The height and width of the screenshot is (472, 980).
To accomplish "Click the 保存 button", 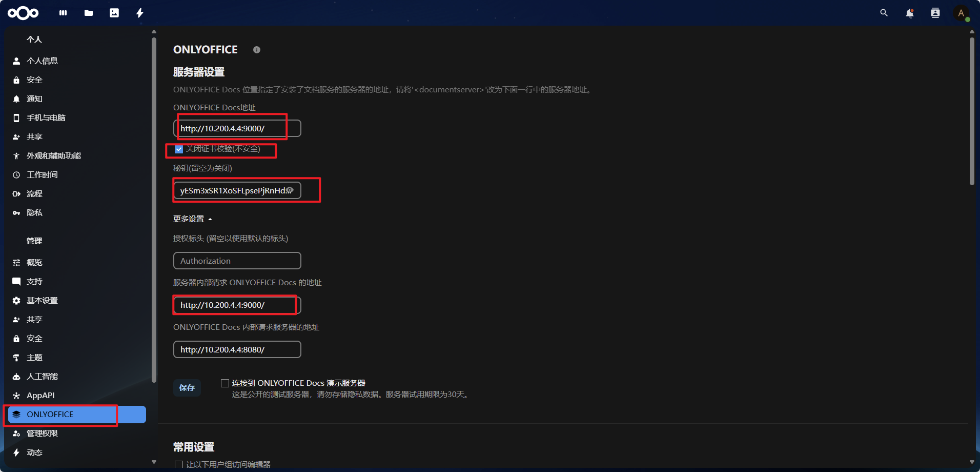I will click(187, 388).
